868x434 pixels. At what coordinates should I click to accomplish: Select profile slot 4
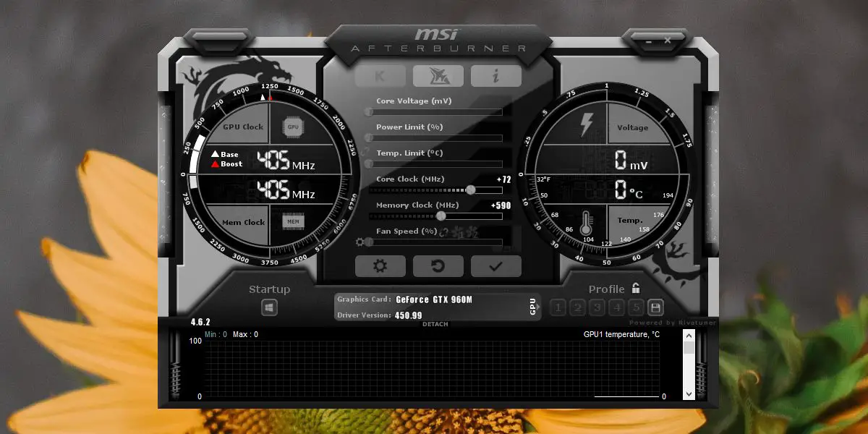click(x=616, y=308)
